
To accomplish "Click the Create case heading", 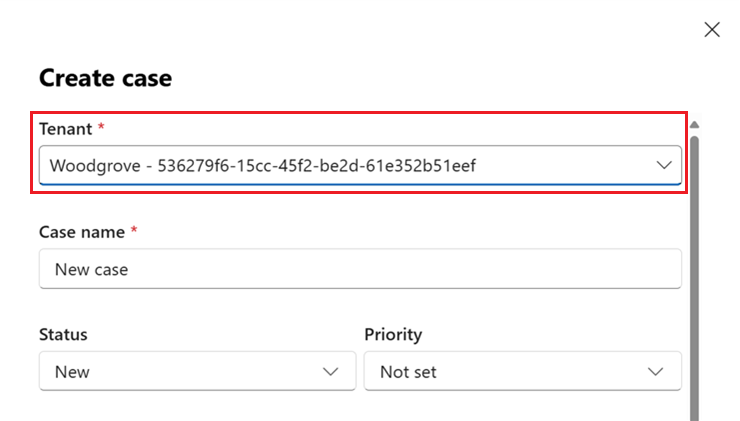I will [105, 78].
